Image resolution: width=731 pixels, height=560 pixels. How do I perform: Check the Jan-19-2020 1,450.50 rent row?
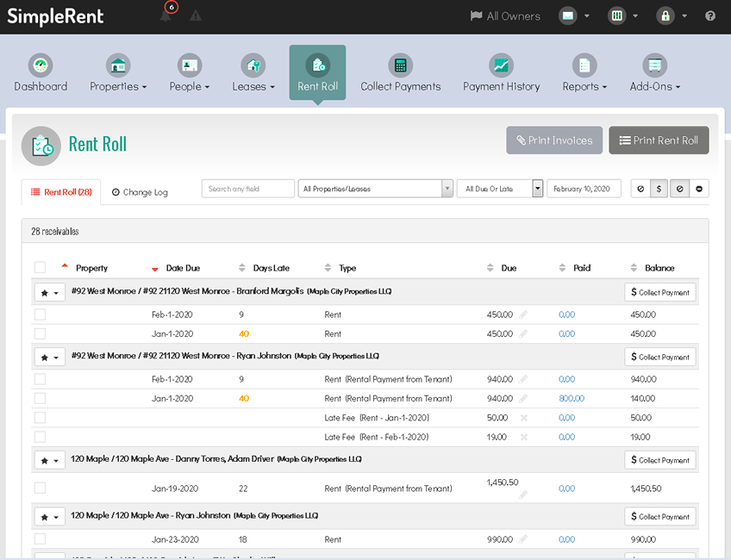pos(41,488)
